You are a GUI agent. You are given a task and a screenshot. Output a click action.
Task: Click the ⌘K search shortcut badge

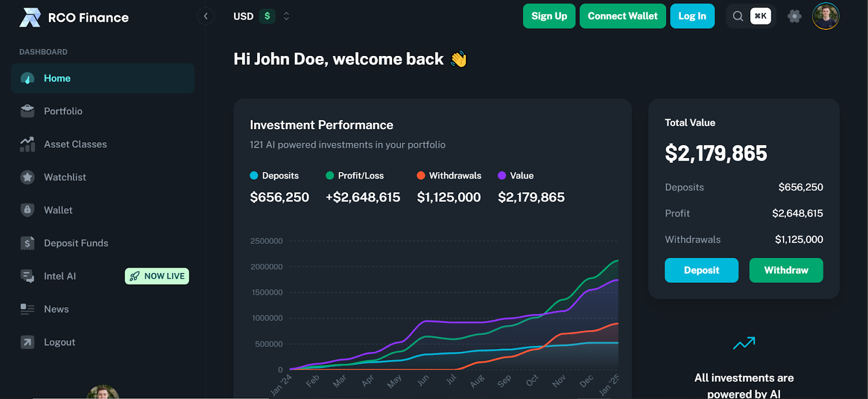coord(760,16)
